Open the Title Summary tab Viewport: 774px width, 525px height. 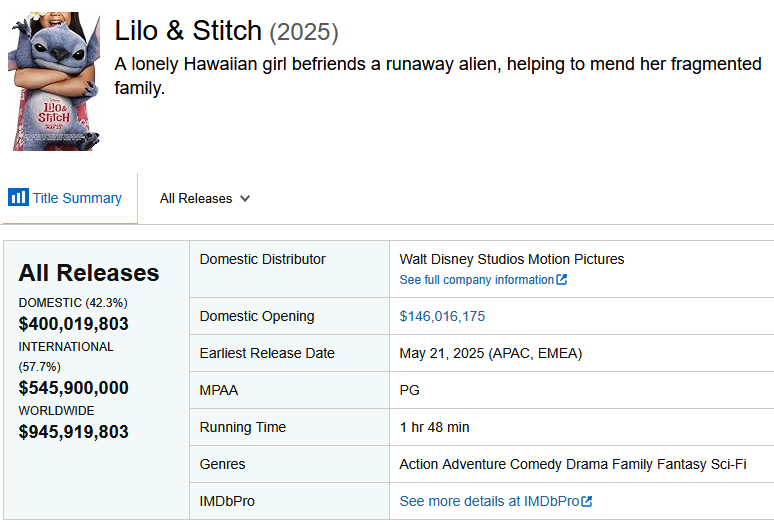coord(69,198)
